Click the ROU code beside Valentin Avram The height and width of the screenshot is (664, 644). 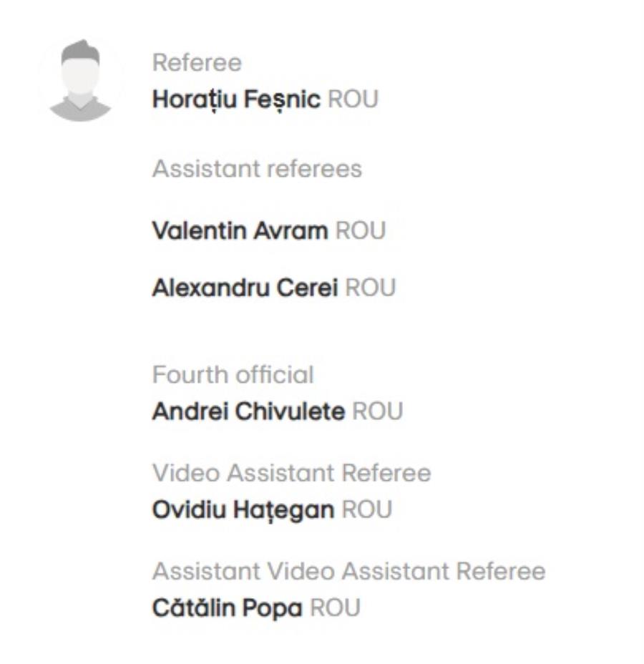pyautogui.click(x=361, y=231)
